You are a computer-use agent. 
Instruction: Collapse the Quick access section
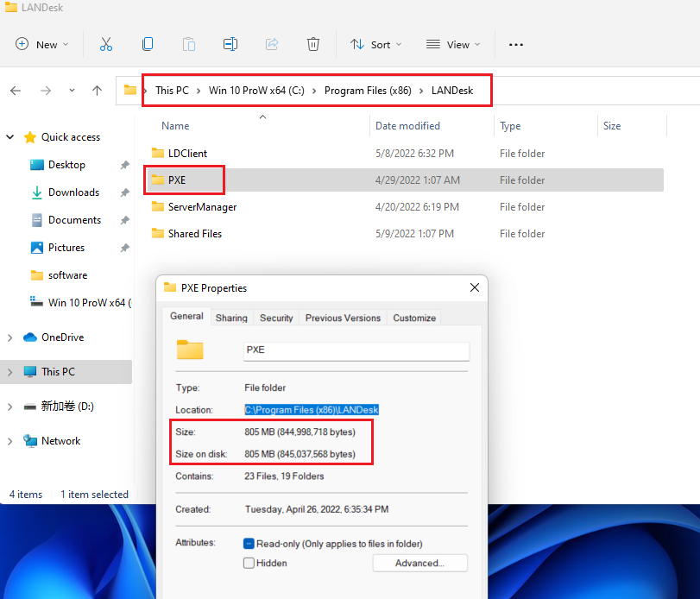(10, 137)
